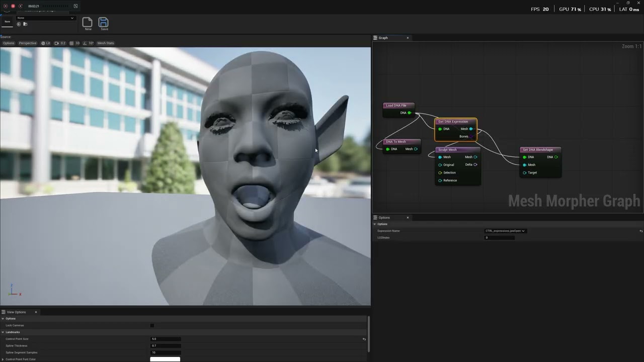This screenshot has height=362, width=644.
Task: Click the Control Point Size field
Action: pyautogui.click(x=166, y=339)
